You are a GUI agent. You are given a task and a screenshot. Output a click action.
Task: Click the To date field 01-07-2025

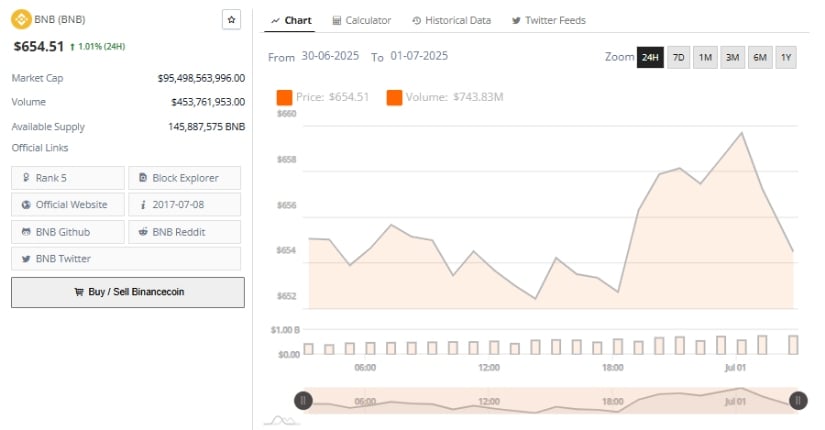click(x=419, y=56)
